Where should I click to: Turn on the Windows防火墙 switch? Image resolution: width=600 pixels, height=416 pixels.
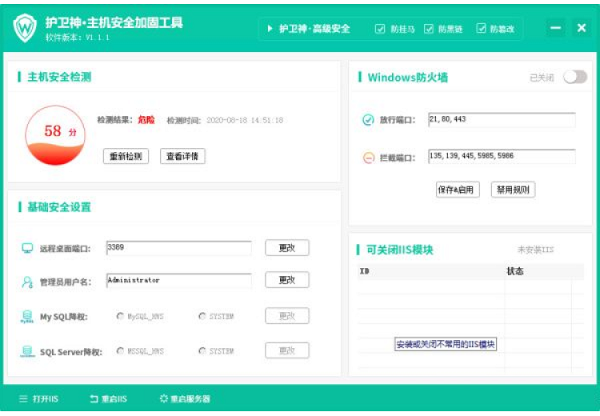click(x=575, y=77)
